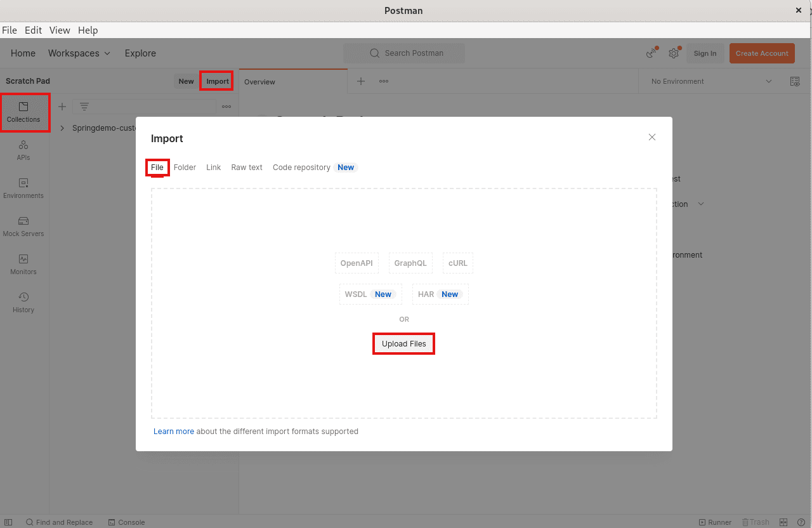Open the Edit menu

click(33, 30)
